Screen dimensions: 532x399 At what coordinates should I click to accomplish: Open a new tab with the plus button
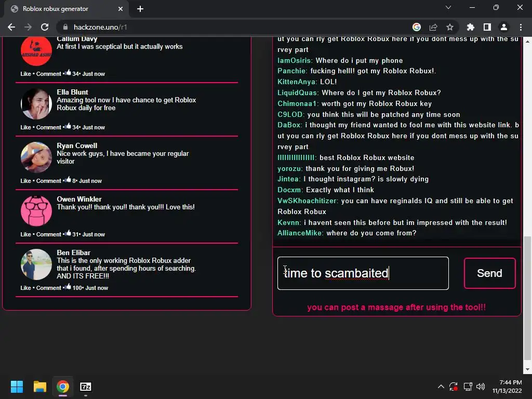point(140,9)
